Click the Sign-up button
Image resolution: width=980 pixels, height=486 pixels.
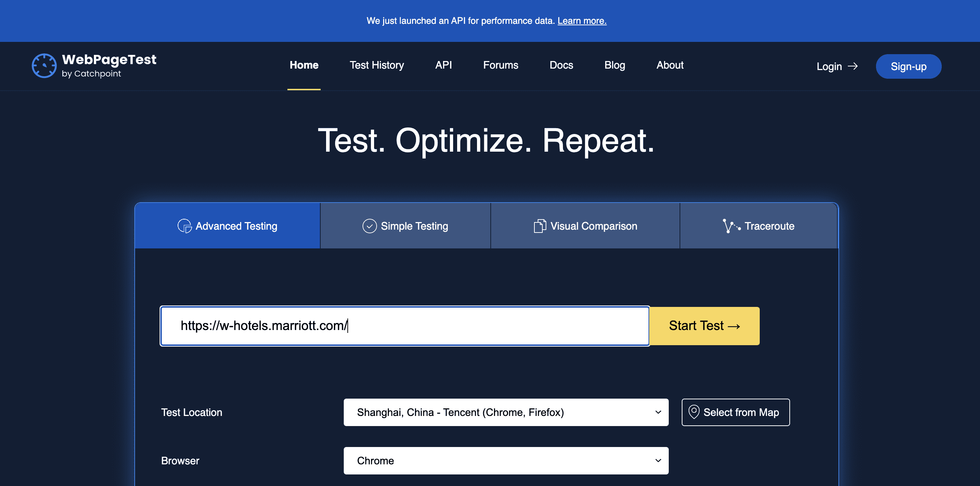coord(909,66)
